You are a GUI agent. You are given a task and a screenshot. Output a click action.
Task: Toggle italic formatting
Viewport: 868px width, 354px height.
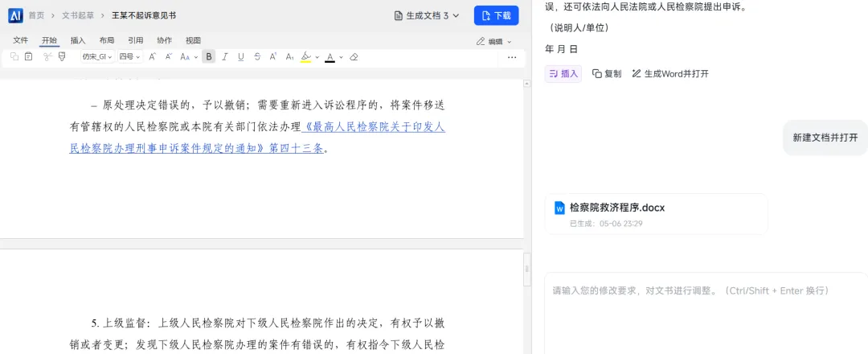tap(225, 56)
